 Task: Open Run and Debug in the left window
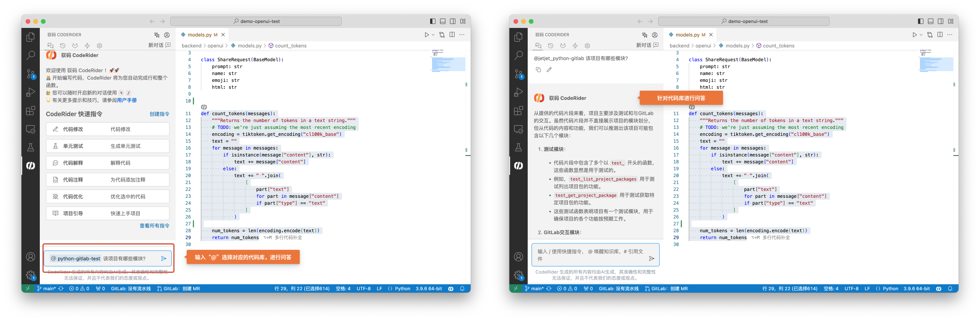pos(31,92)
